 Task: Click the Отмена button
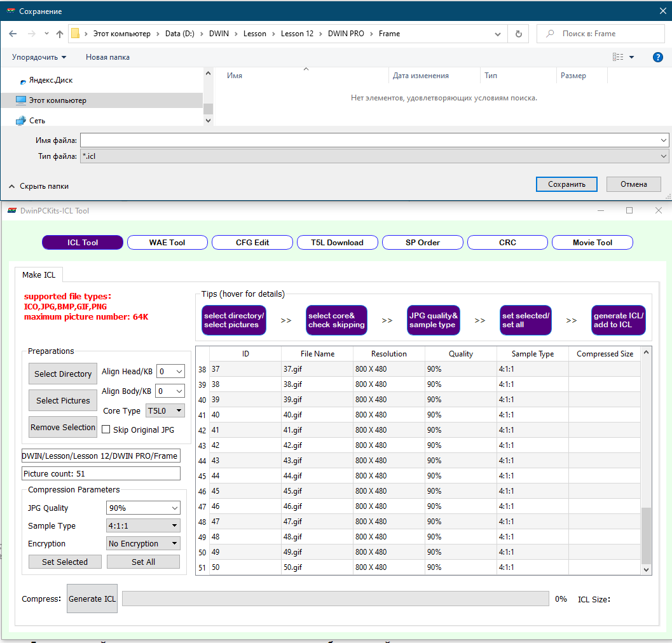click(633, 184)
